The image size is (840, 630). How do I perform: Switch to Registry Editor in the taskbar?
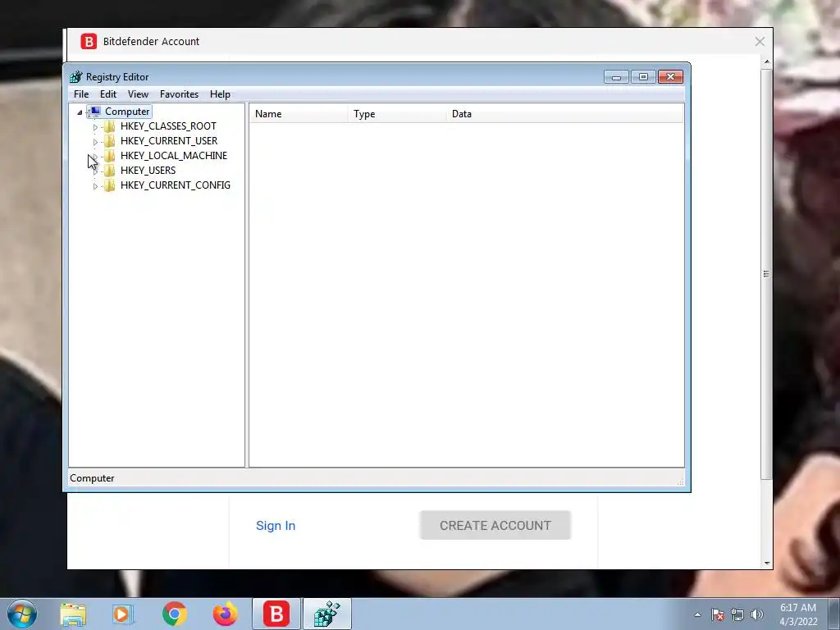[327, 614]
